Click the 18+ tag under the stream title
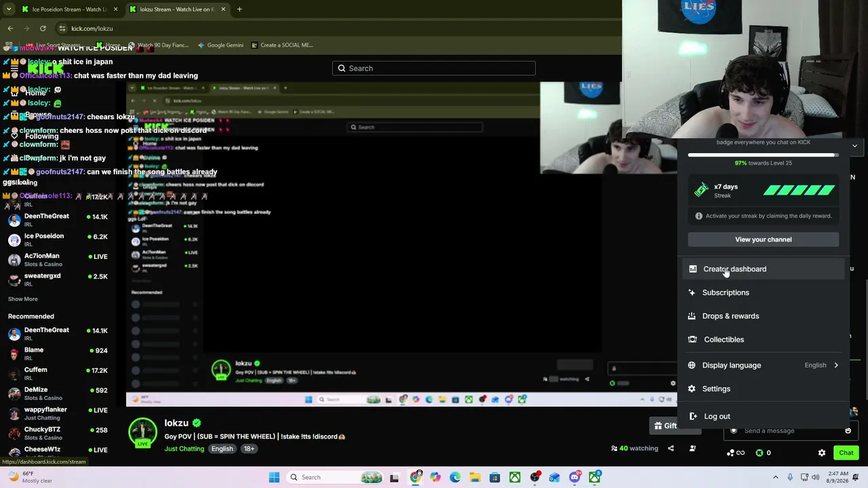This screenshot has height=488, width=868. [x=249, y=449]
